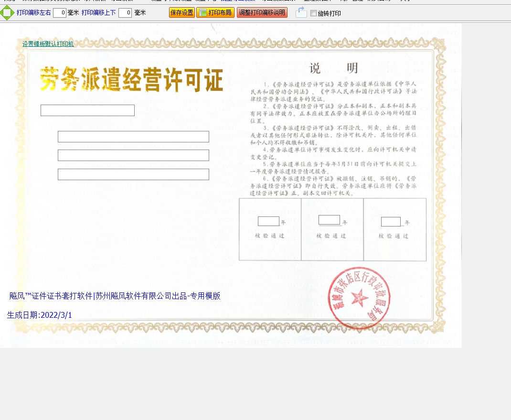Click the red circular official seal
Screen dimensions: 511x420
(358, 298)
